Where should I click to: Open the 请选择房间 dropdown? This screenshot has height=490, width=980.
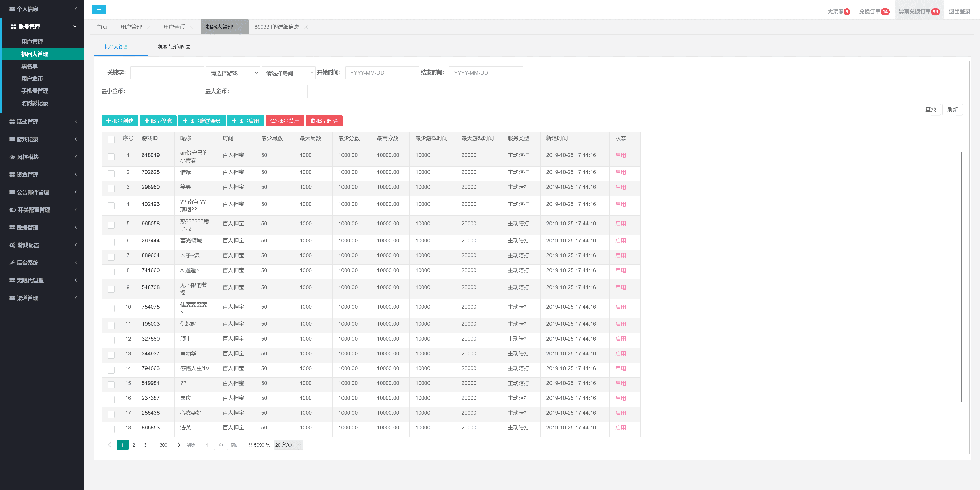tap(288, 73)
